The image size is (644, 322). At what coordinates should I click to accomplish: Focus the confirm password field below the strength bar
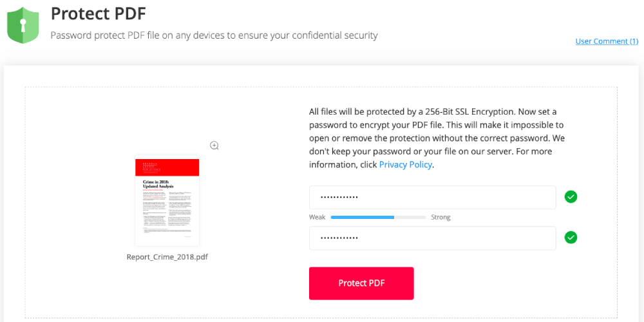pyautogui.click(x=432, y=238)
